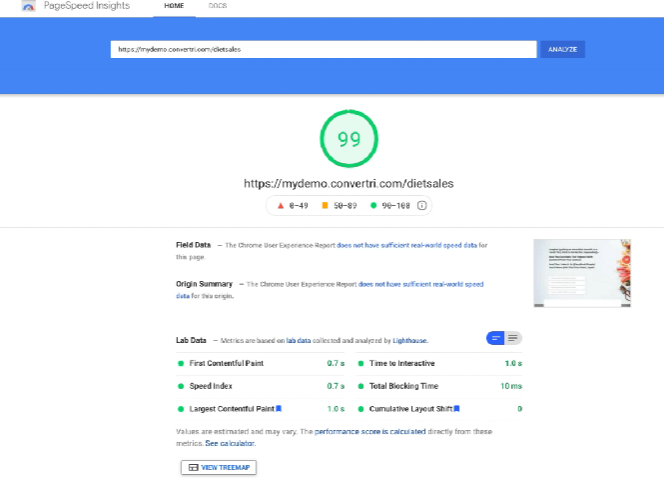Viewport: 664px width, 480px height.
Task: Click the VIEW TREEMAP button
Action: coord(218,467)
